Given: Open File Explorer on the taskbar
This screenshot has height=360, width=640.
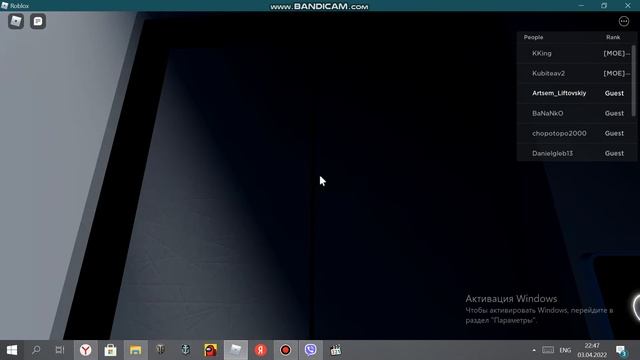Looking at the screenshot, I should (x=136, y=350).
